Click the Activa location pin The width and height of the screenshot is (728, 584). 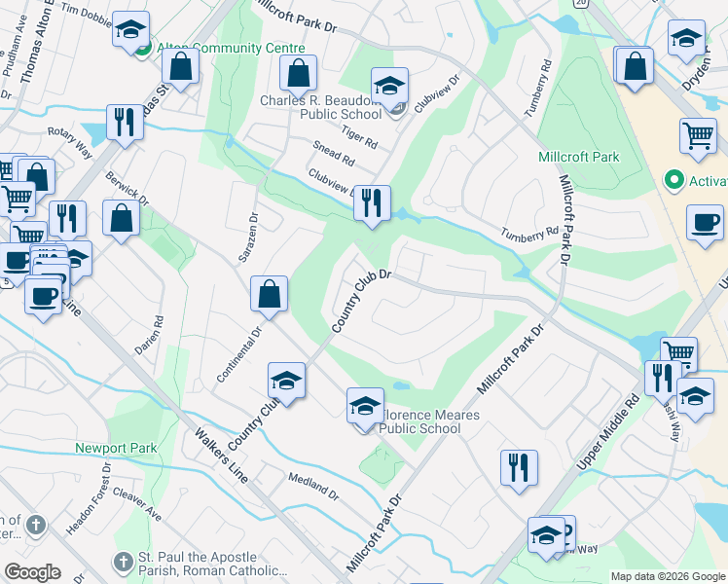click(673, 181)
